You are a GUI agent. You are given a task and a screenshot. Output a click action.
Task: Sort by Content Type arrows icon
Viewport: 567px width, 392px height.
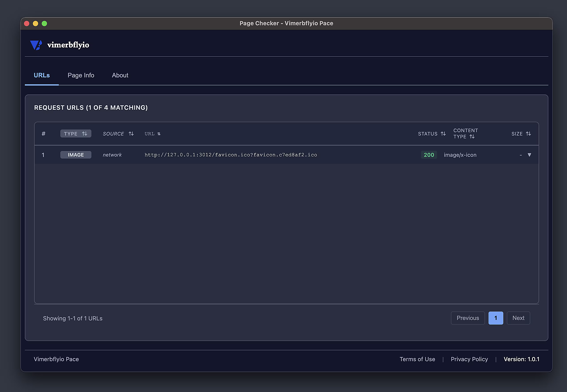[x=472, y=137]
